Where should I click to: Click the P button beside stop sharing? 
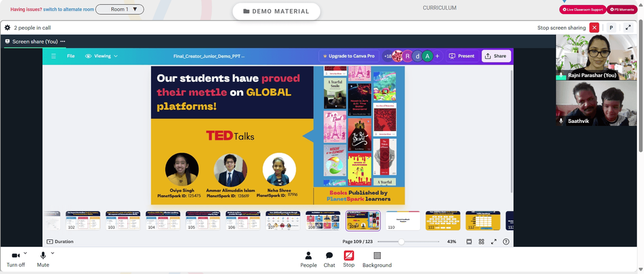click(x=611, y=28)
